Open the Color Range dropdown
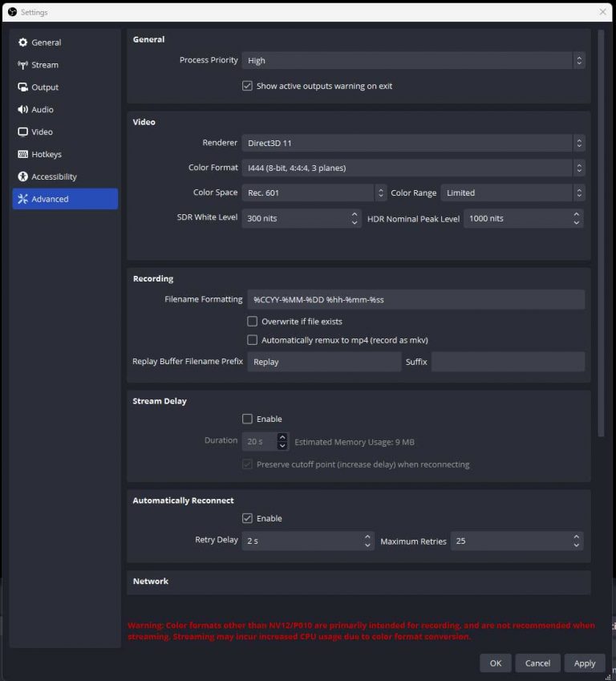The width and height of the screenshot is (616, 681). tap(513, 193)
